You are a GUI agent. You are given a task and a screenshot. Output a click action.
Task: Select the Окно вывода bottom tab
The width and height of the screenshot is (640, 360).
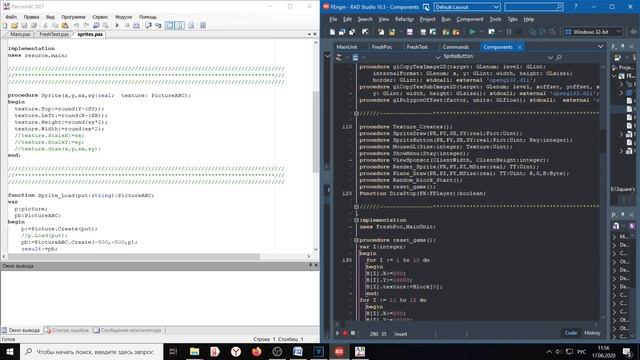coord(21,330)
